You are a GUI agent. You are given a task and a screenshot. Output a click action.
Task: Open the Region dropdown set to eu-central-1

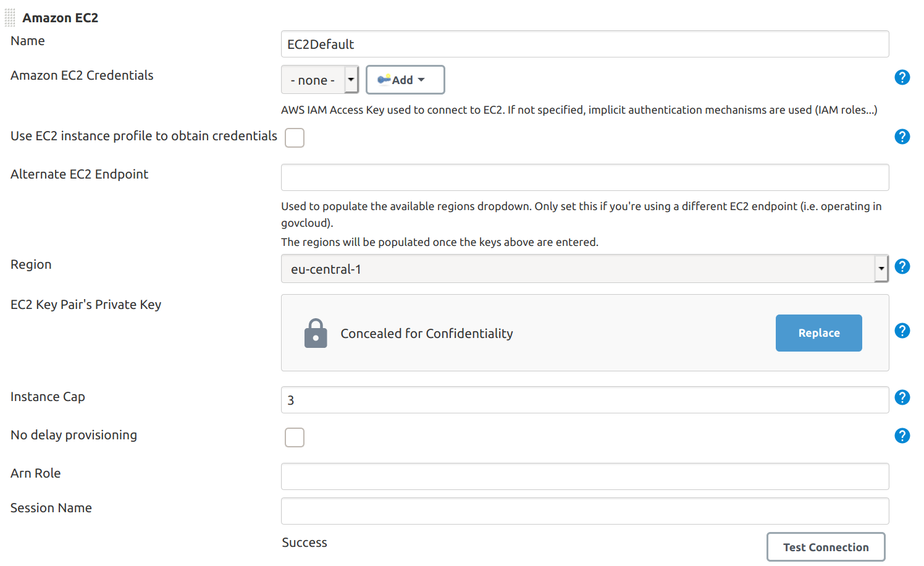(584, 269)
